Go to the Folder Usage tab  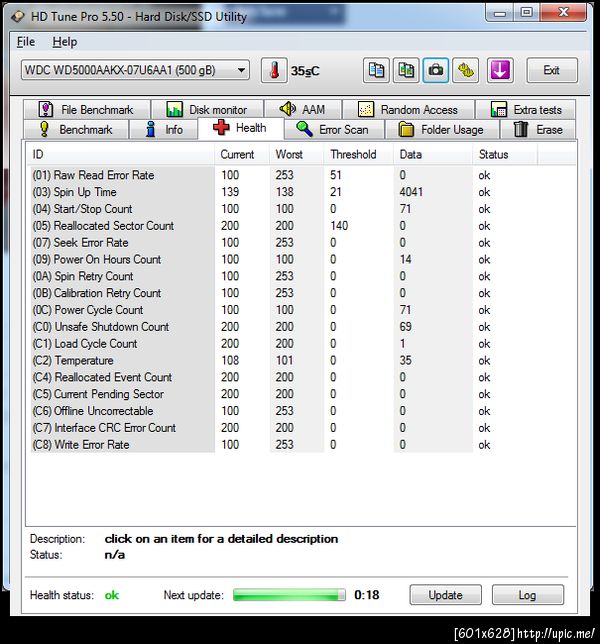point(442,129)
